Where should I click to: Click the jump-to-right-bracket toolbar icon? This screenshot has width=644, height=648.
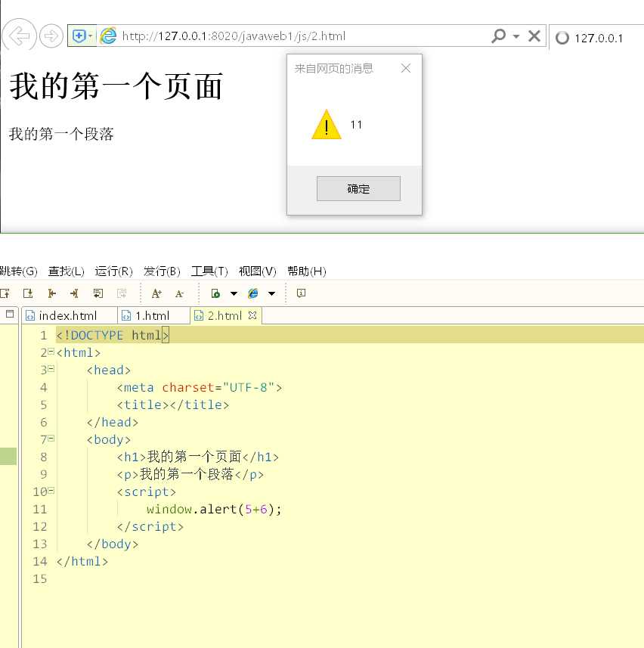tap(74, 293)
